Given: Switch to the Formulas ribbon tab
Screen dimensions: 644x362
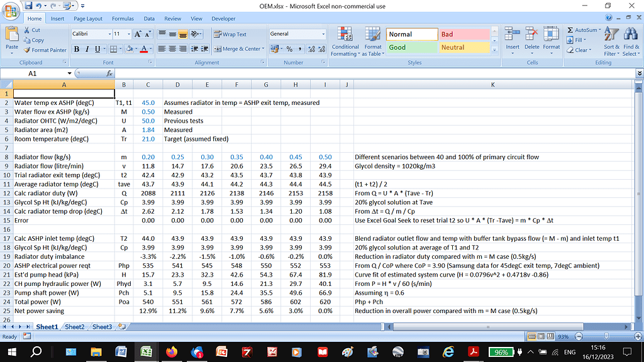Looking at the screenshot, I should [123, 19].
